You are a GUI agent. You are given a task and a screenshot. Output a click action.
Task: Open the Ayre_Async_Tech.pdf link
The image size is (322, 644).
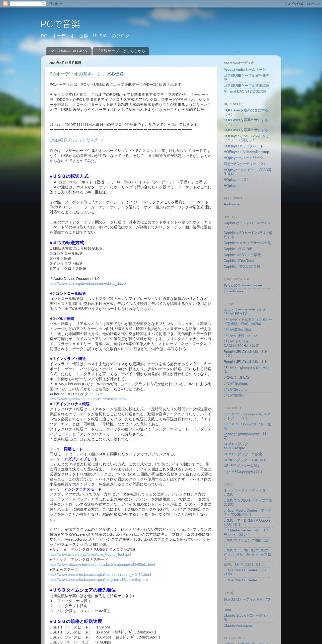click(90, 554)
